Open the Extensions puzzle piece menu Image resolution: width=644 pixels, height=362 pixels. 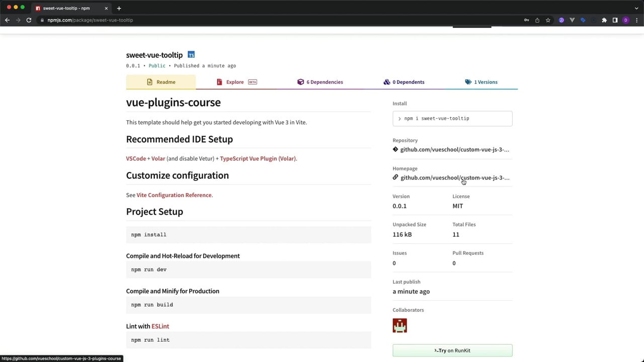[604, 20]
